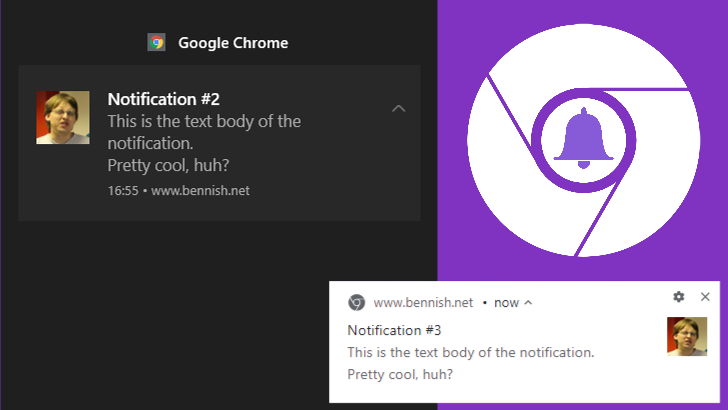Click the small Chrome icon in the toast
The width and height of the screenshot is (728, 410).
pyautogui.click(x=356, y=302)
